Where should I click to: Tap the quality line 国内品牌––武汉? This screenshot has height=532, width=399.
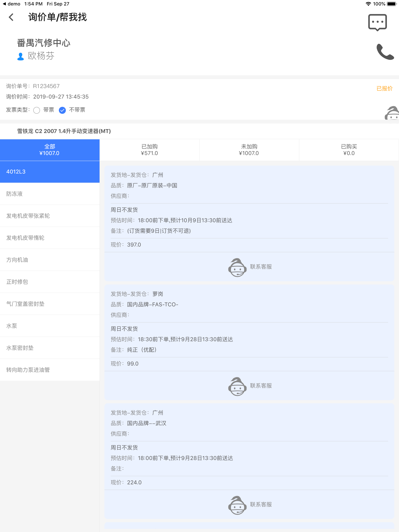[x=147, y=423]
